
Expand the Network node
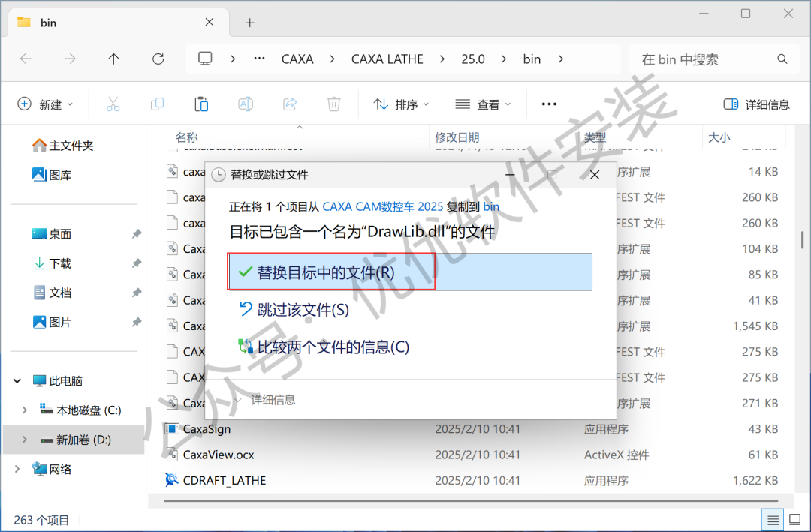pos(17,470)
